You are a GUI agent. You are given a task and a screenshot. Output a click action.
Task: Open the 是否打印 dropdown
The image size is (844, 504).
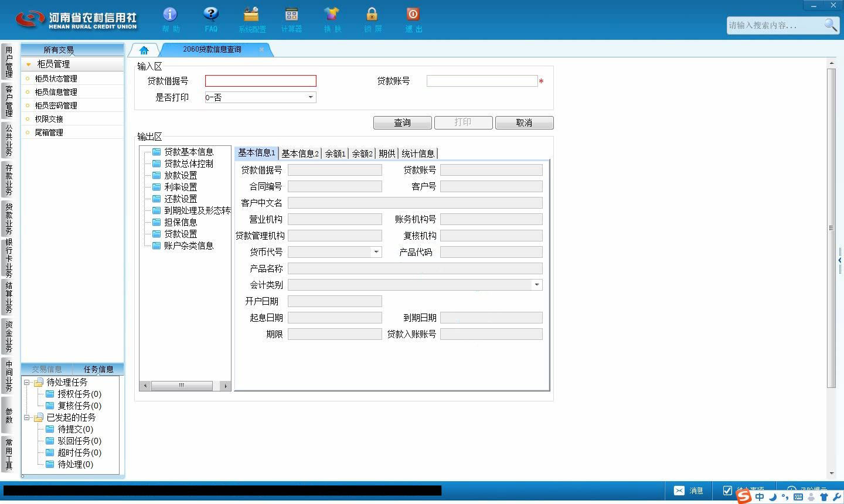point(311,97)
